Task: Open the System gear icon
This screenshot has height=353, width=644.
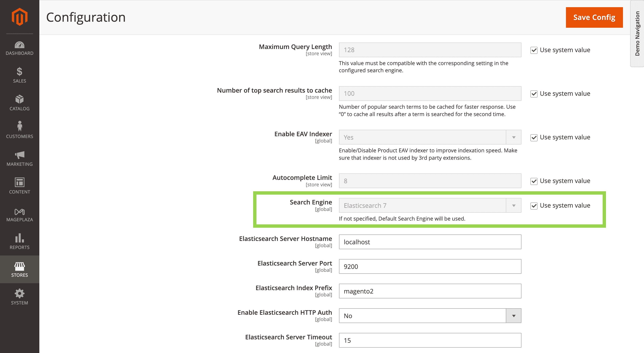Action: (19, 293)
